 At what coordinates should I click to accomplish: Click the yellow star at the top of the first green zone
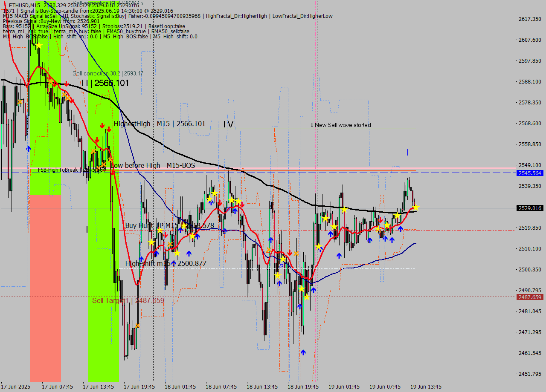coord(38,45)
